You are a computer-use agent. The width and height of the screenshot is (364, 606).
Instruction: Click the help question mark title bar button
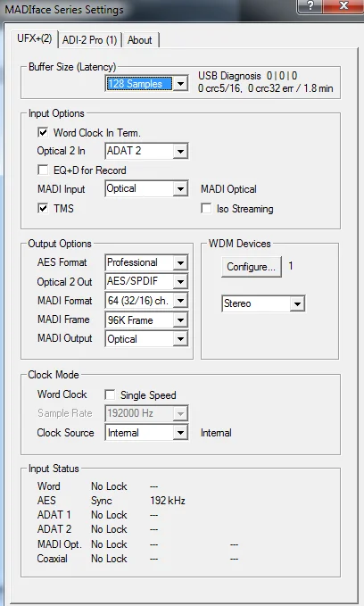(x=310, y=5)
